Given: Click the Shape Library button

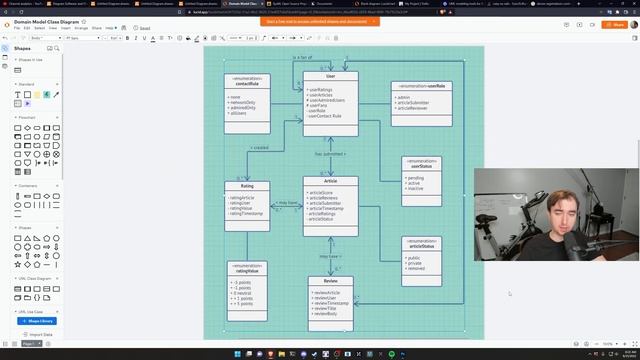Looking at the screenshot, I should tap(37, 321).
